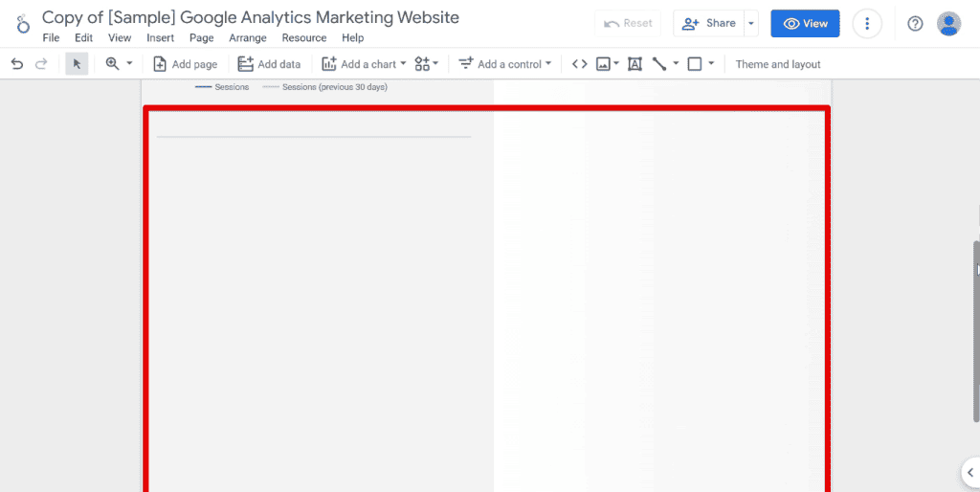
Task: Click the Sessions legend entry
Action: 222,87
